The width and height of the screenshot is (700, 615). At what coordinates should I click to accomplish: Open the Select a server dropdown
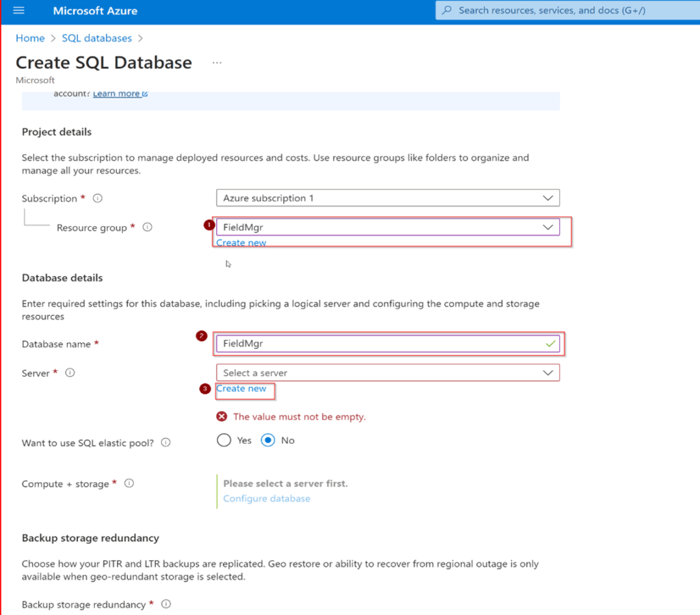388,372
